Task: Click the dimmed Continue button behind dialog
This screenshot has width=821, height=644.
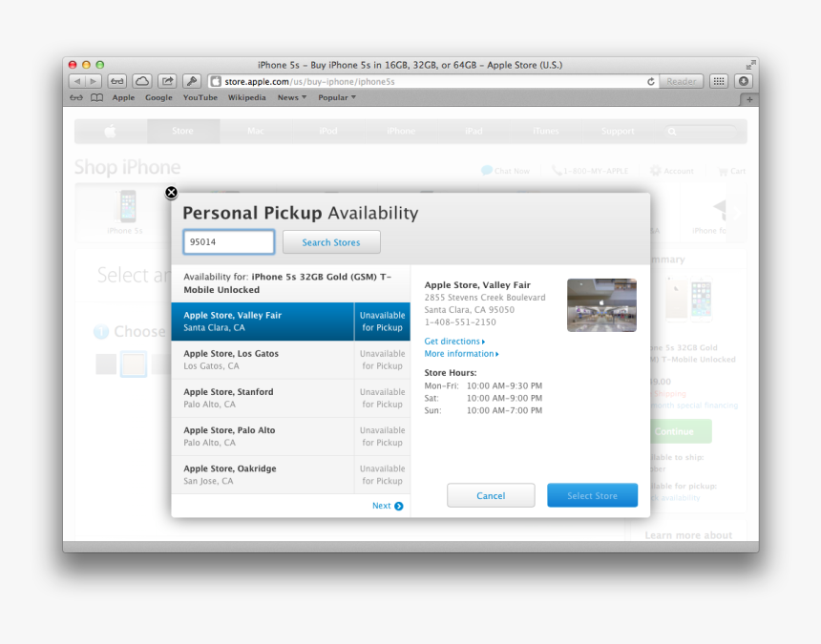Action: (x=681, y=431)
